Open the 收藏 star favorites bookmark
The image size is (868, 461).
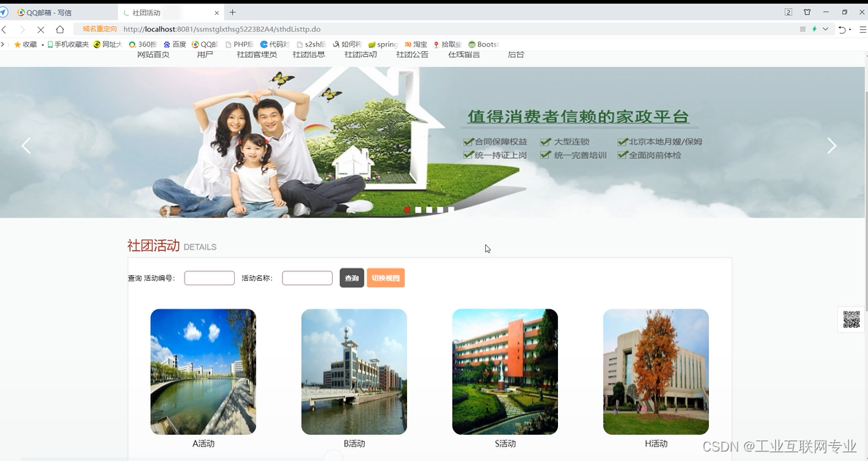pos(26,44)
